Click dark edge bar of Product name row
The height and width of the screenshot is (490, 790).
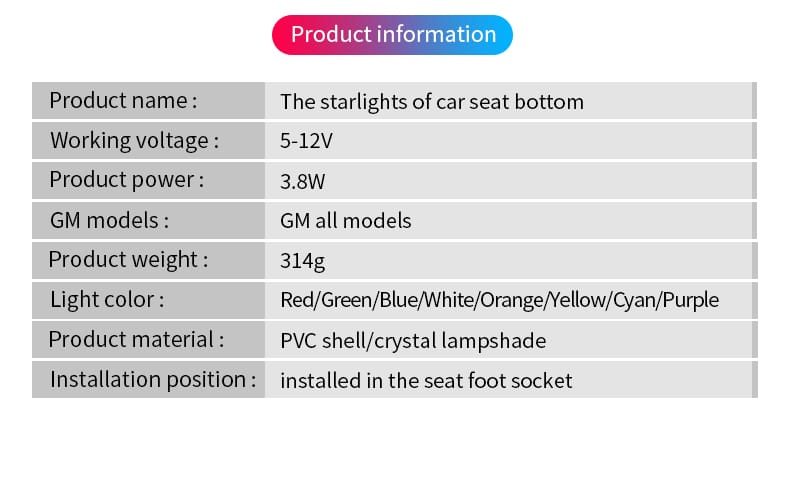click(x=753, y=101)
